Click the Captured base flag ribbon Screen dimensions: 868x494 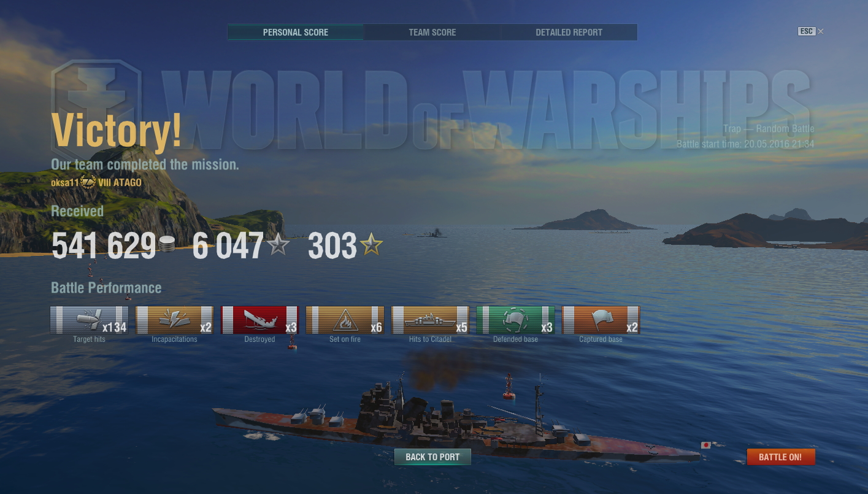click(x=601, y=320)
